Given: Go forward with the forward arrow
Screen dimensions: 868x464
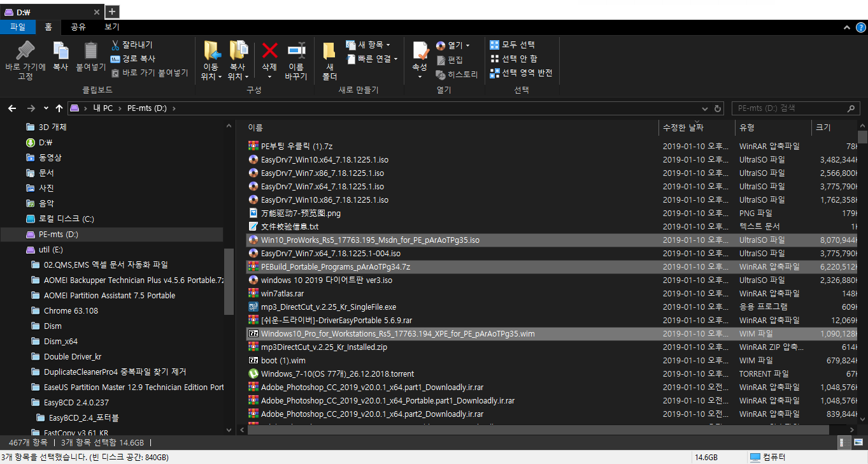Looking at the screenshot, I should pyautogui.click(x=31, y=108).
